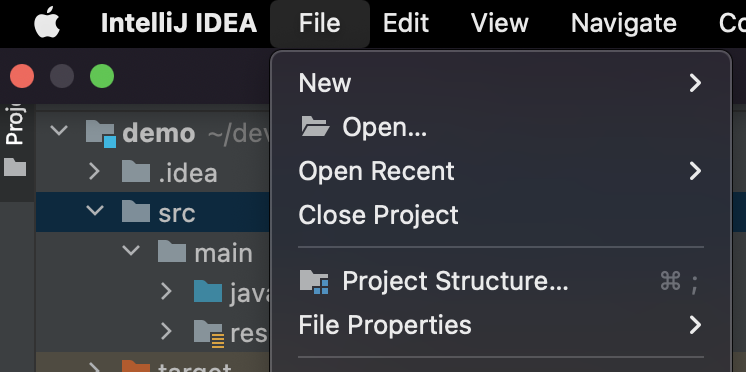Collapse the main folder node
The height and width of the screenshot is (372, 746).
[131, 250]
